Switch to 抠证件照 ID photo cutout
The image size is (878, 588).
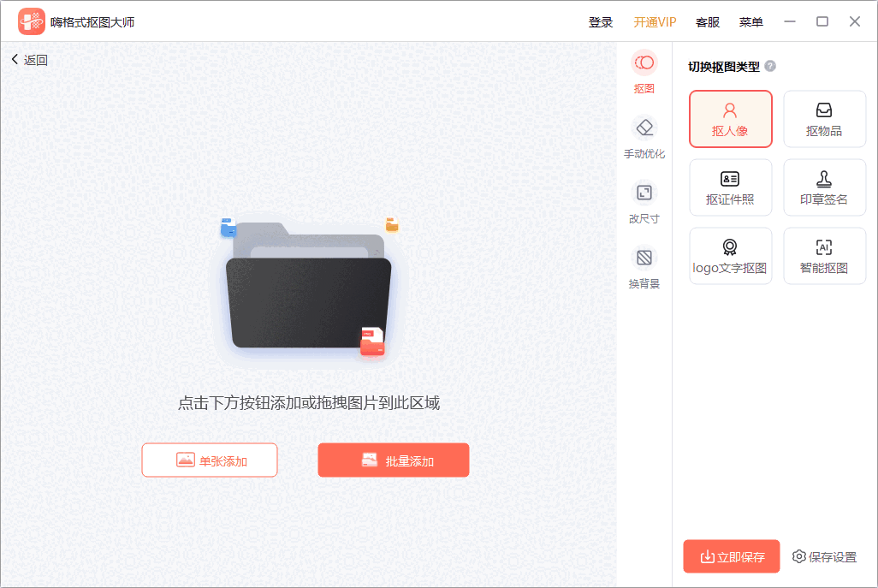pyautogui.click(x=730, y=187)
